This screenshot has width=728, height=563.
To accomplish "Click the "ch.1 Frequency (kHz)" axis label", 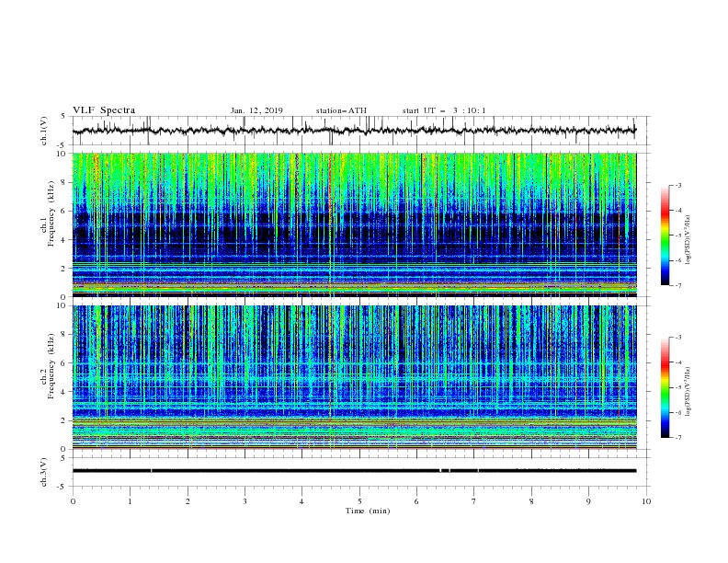I will (x=48, y=212).
